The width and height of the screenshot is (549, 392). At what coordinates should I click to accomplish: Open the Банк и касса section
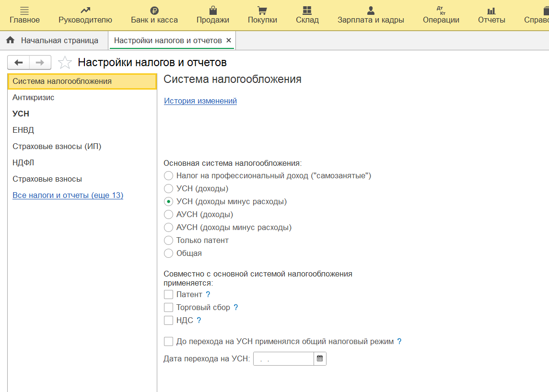click(x=154, y=15)
